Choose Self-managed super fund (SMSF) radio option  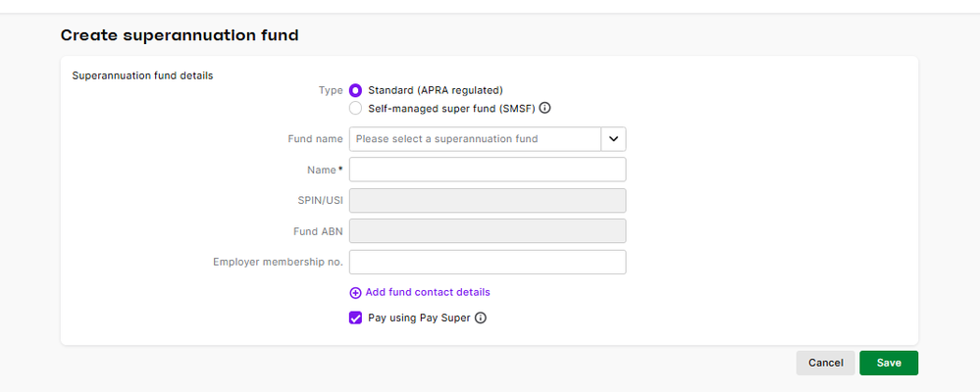[355, 108]
